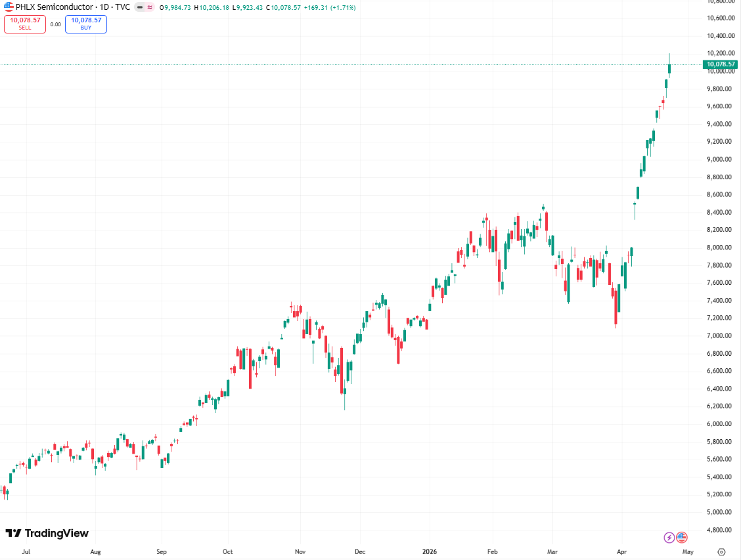This screenshot has height=560, width=741.
Task: Click the TradingView logo
Action: pos(47,533)
